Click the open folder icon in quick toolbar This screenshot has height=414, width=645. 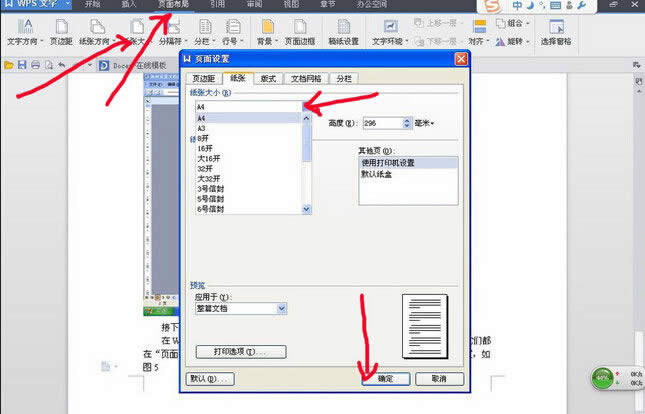(9, 65)
